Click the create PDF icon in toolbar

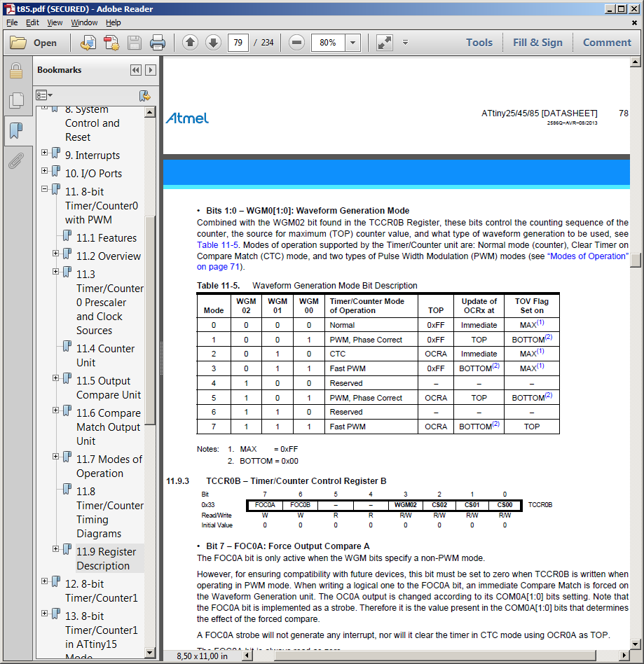tap(111, 43)
